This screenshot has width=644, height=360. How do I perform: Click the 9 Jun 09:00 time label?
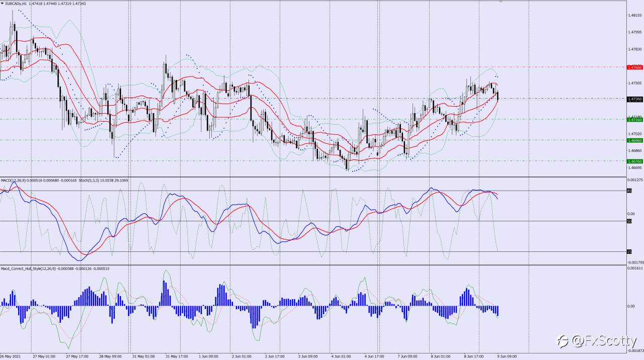click(x=508, y=356)
